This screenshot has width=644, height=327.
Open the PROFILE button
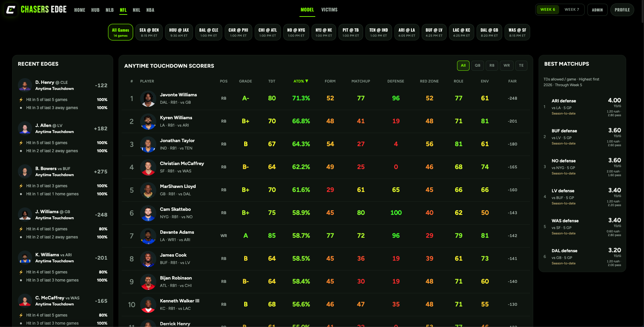[622, 10]
